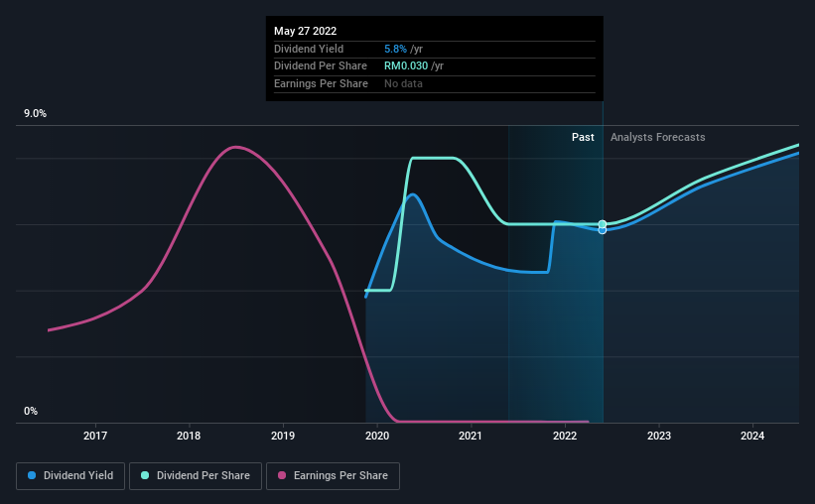Toggle the Dividend Yield legend button
This screenshot has width=815, height=504.
point(70,475)
